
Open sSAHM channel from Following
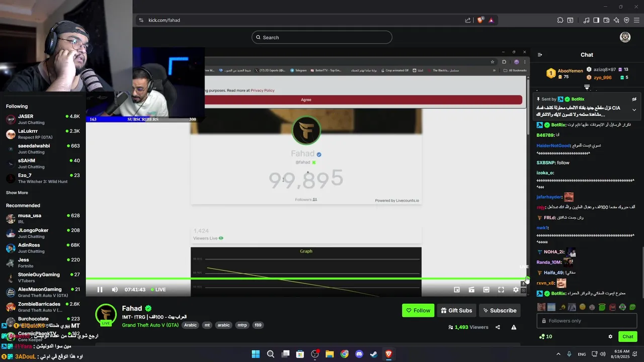click(x=43, y=163)
